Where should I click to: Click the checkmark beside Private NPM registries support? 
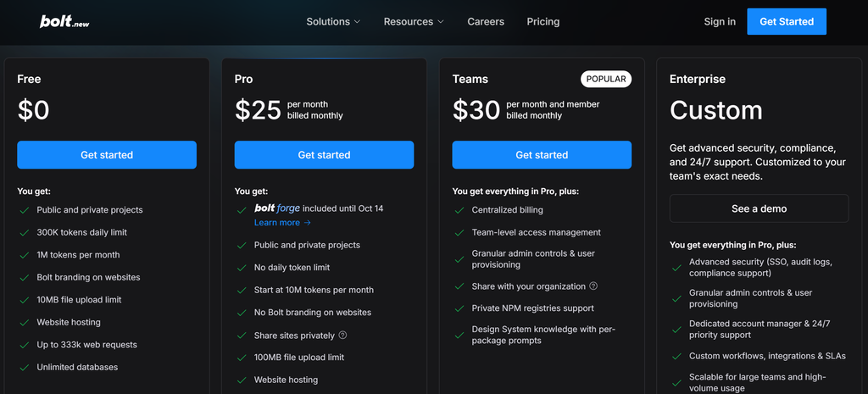click(459, 308)
